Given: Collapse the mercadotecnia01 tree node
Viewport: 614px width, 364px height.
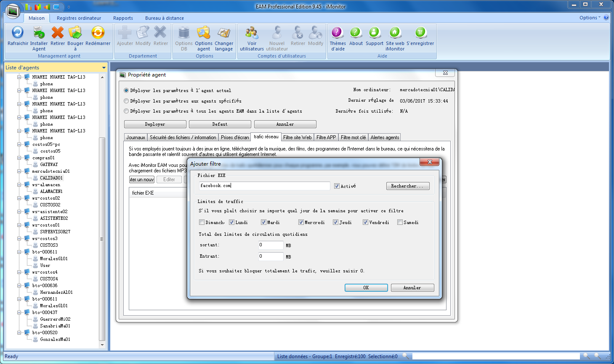Looking at the screenshot, I should click(x=19, y=171).
